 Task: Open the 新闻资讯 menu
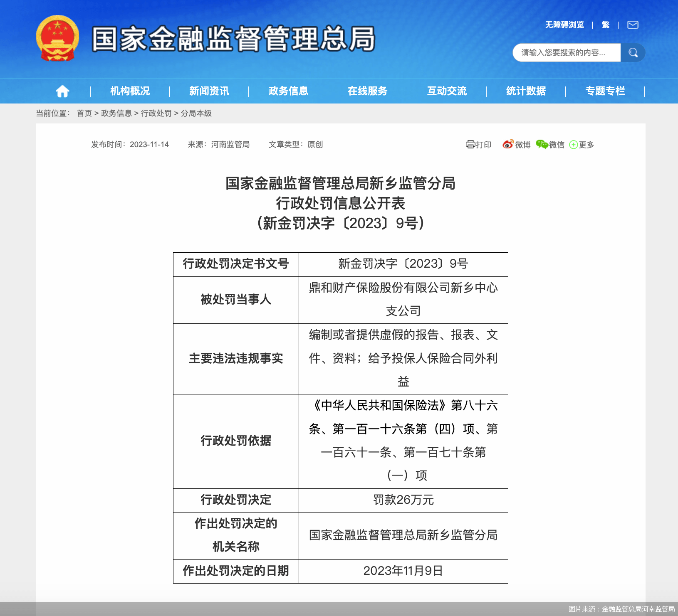[209, 91]
